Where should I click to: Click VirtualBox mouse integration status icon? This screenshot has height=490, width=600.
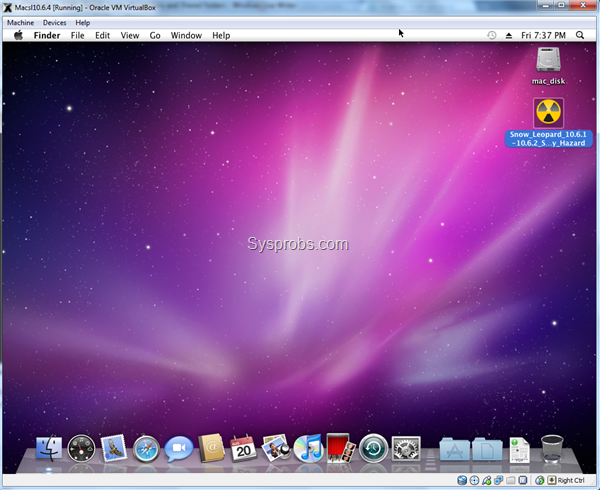click(x=540, y=480)
